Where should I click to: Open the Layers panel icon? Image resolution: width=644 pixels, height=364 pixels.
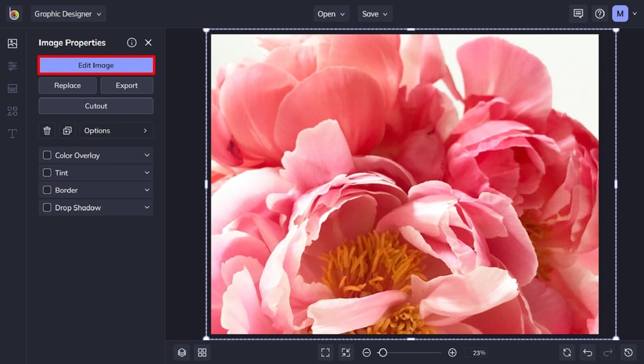coord(182,352)
